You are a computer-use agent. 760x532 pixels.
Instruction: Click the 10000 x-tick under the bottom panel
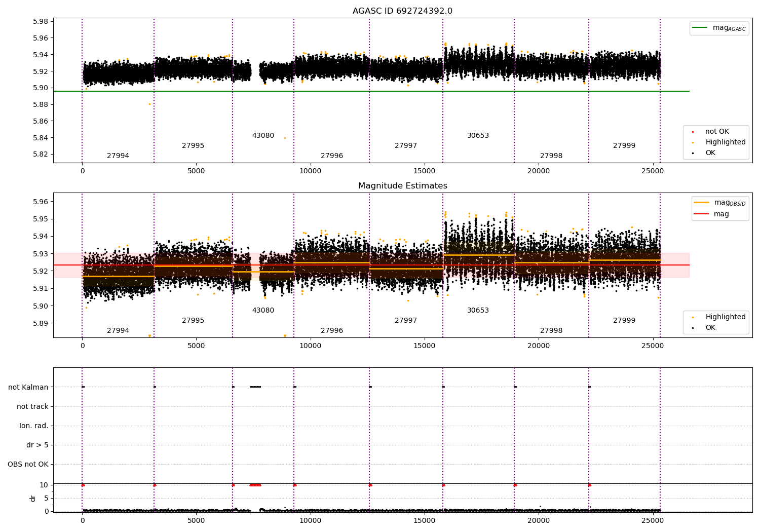310,520
